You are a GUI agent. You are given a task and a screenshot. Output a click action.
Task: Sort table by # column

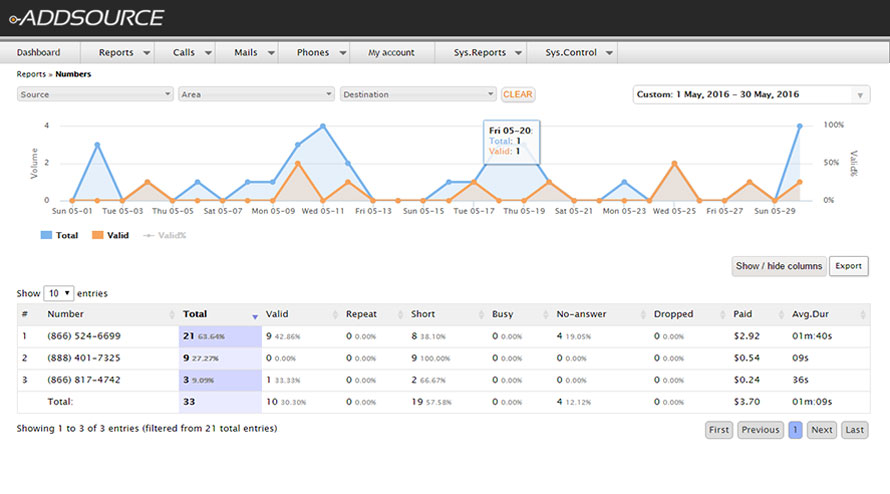[x=24, y=314]
